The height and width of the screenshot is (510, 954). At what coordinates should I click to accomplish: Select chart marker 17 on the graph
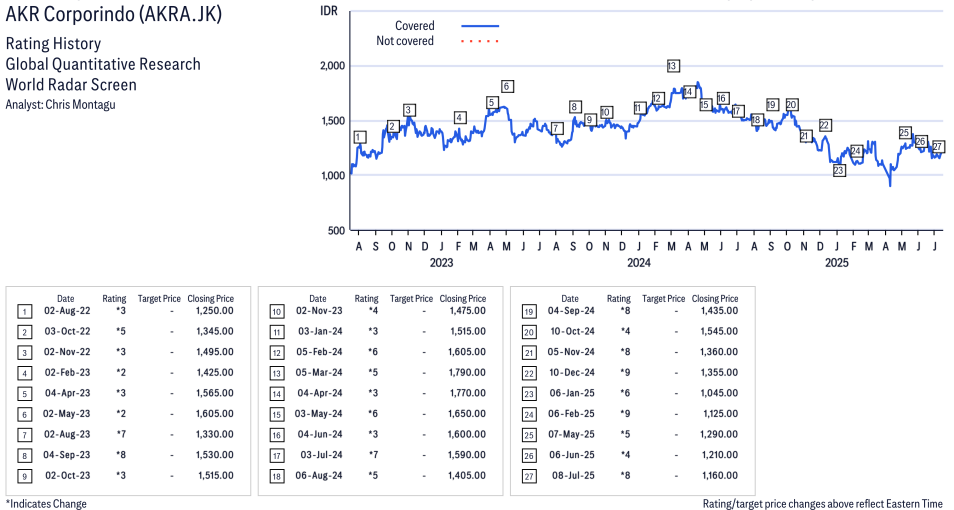(737, 111)
